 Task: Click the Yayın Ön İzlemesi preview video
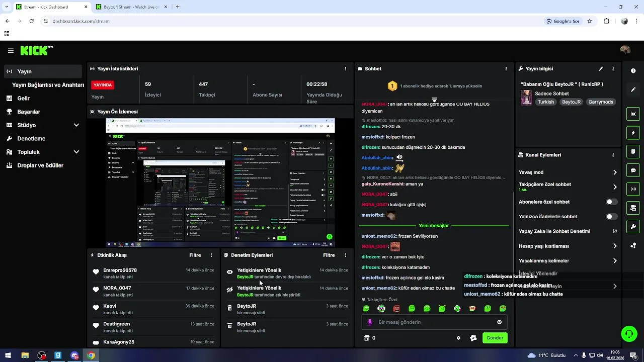click(x=220, y=183)
